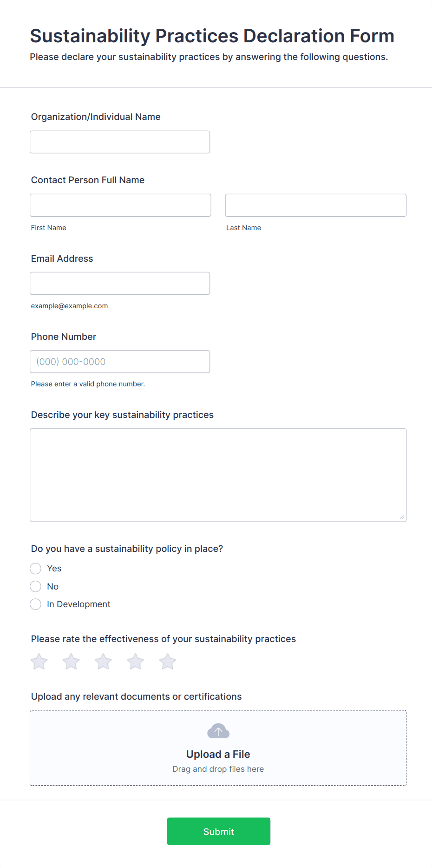Click the cloud upload icon
Image resolution: width=432 pixels, height=868 pixels.
pyautogui.click(x=218, y=731)
